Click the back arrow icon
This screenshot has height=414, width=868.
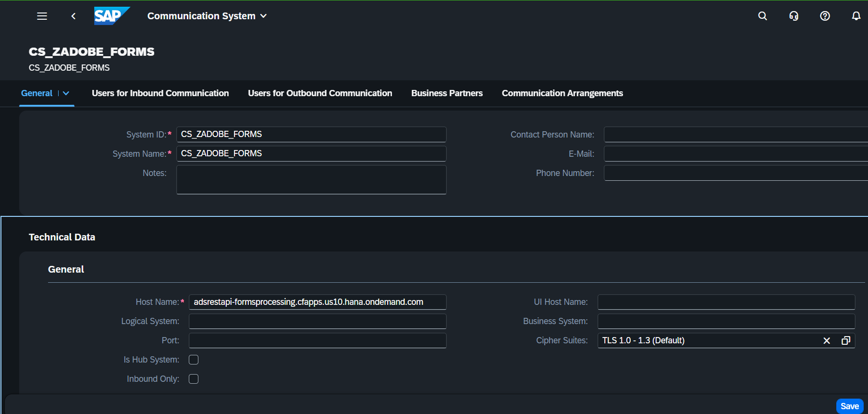73,16
